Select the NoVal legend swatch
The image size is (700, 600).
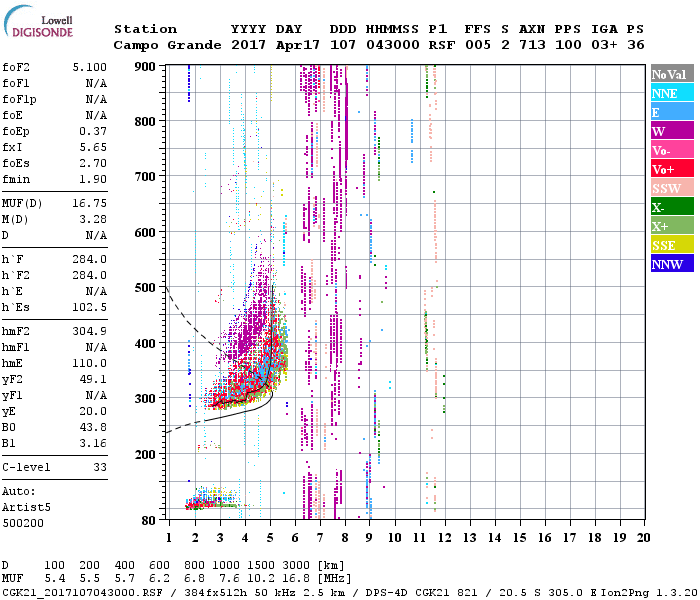tap(672, 74)
